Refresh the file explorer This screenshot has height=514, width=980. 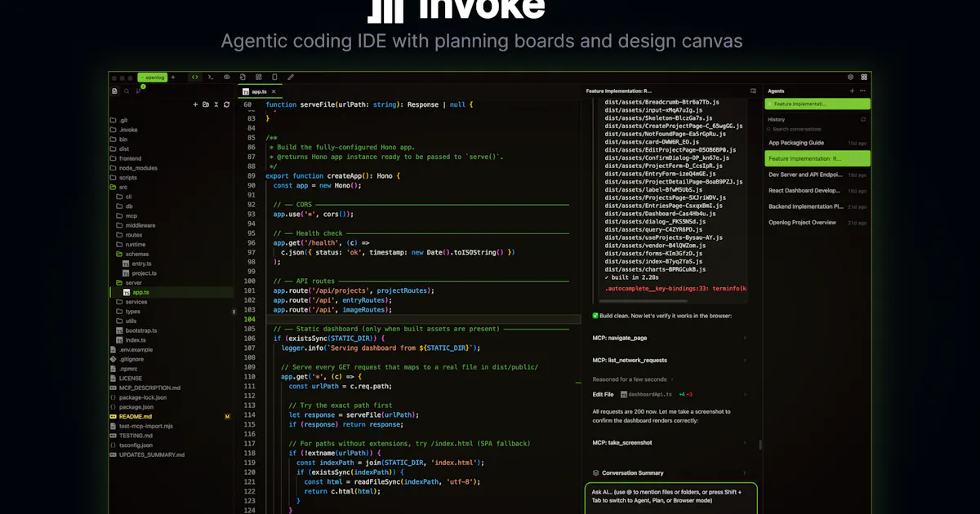(x=226, y=104)
